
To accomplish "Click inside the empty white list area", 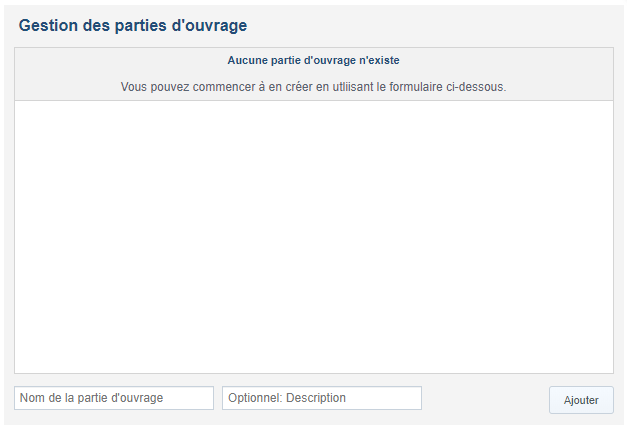I will [x=313, y=237].
